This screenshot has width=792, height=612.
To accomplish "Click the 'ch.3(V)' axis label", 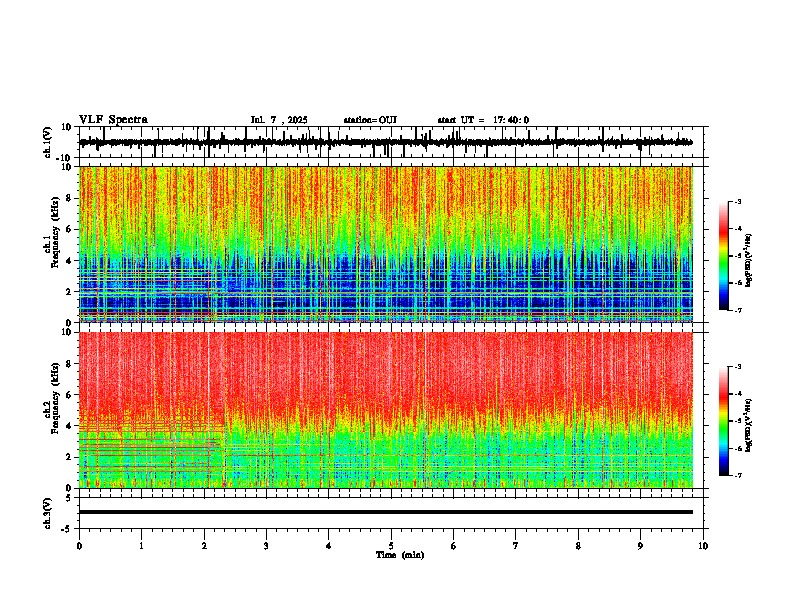I will coord(48,513).
